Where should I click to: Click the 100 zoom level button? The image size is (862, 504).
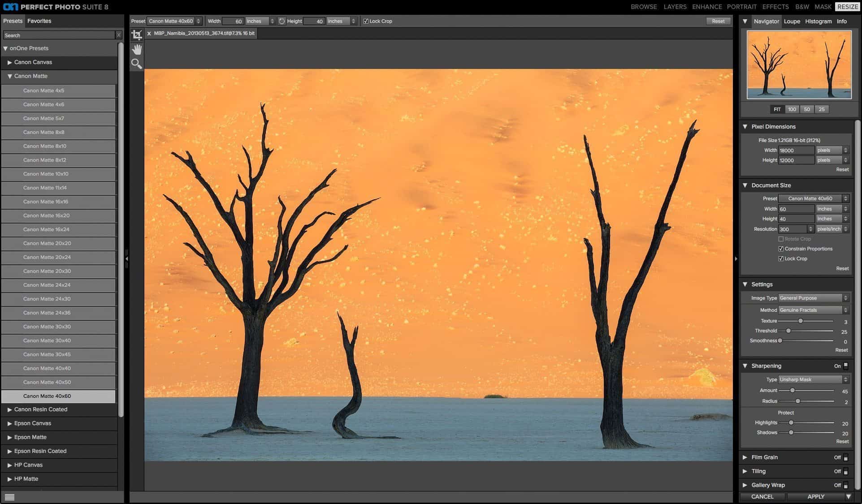coord(792,109)
